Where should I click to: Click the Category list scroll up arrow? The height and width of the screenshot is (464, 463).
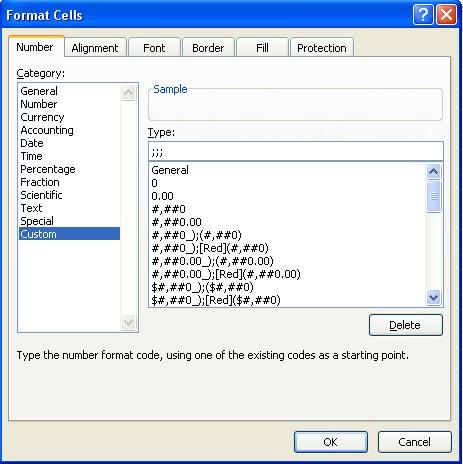point(129,92)
